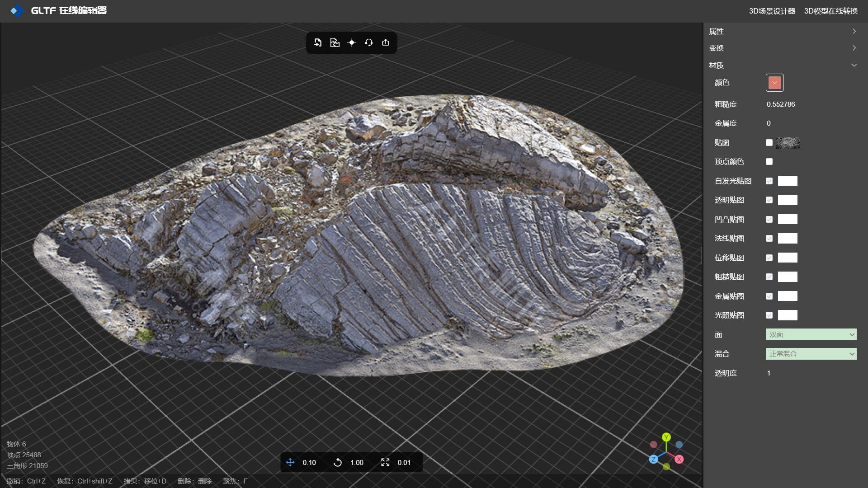
Task: Click the move snap icon near 0.10
Action: [290, 462]
